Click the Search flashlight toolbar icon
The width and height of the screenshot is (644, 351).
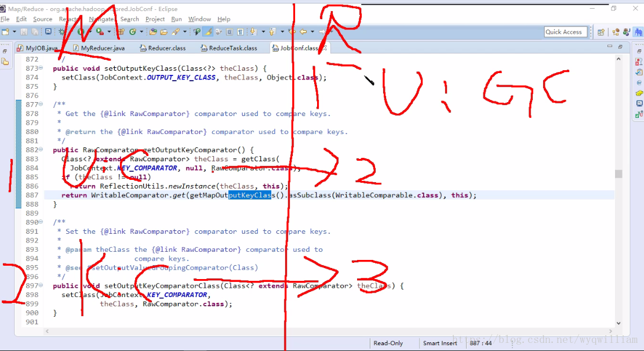pos(176,32)
